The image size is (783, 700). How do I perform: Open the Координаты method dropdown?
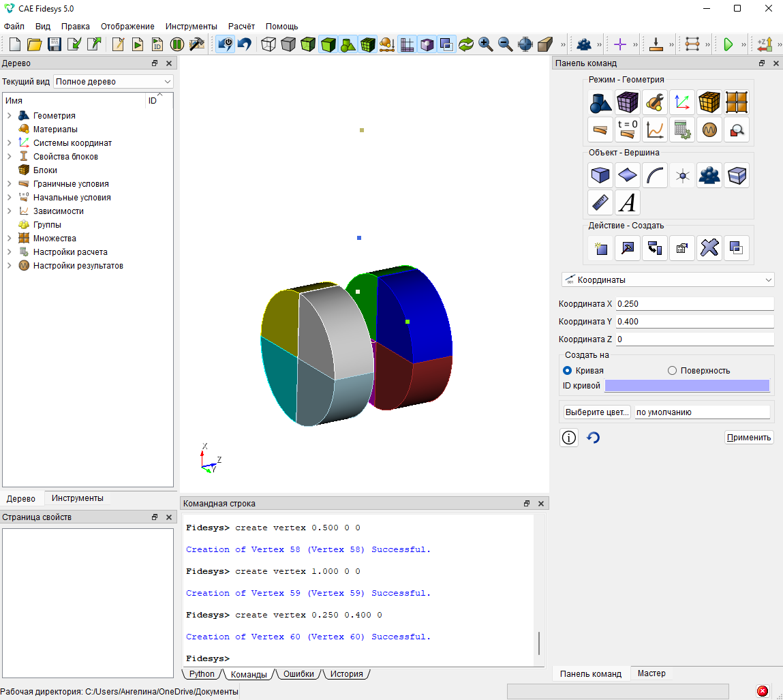(668, 279)
